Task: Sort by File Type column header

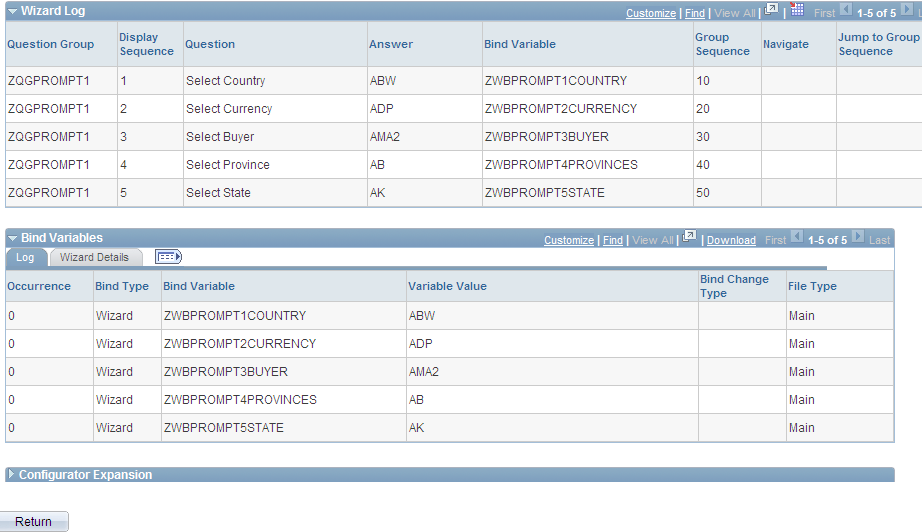Action: (x=812, y=286)
